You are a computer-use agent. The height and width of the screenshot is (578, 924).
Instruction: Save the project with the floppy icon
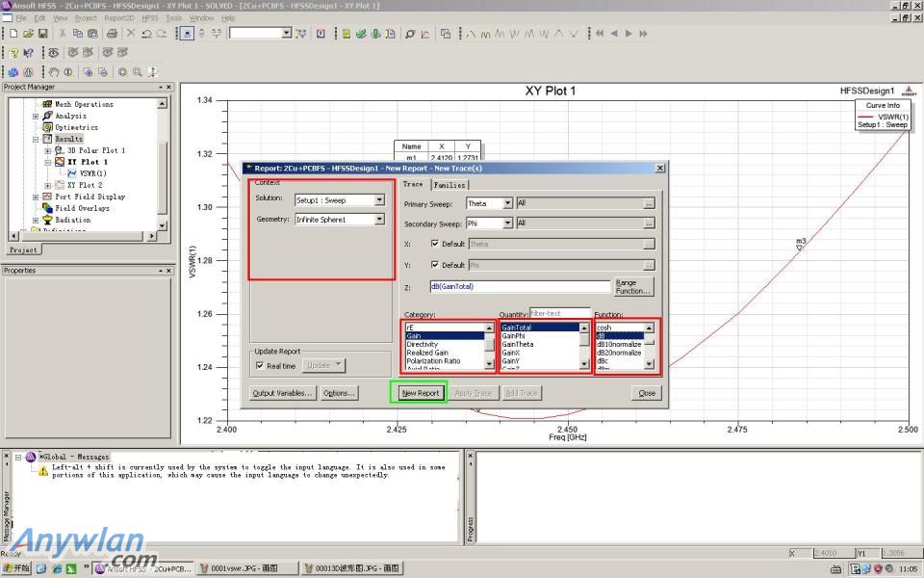point(42,34)
